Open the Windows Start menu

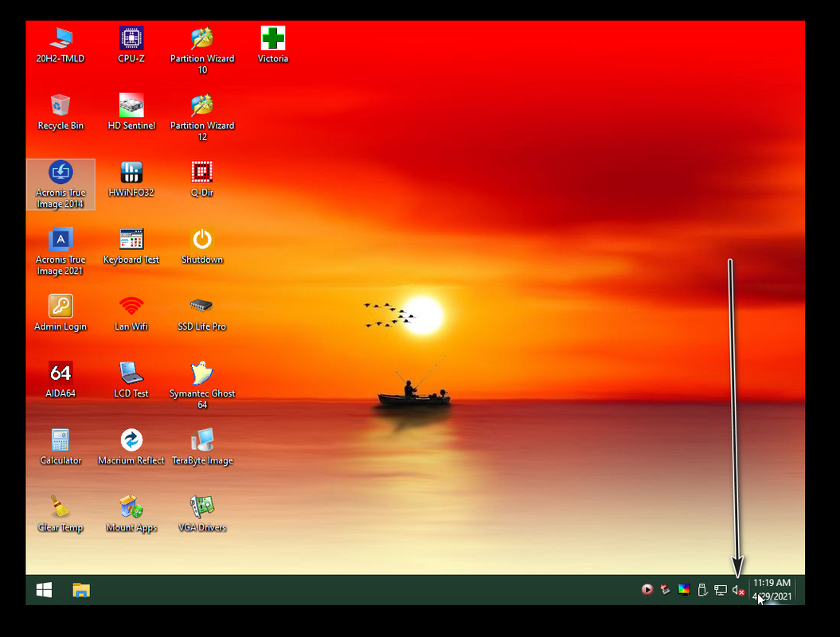44,590
